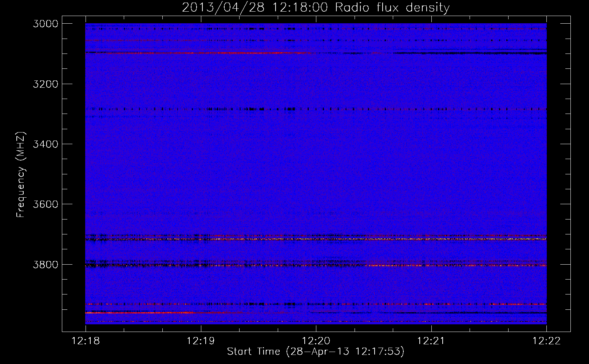
Task: Click the 12:18 time tick label
Action: click(86, 341)
